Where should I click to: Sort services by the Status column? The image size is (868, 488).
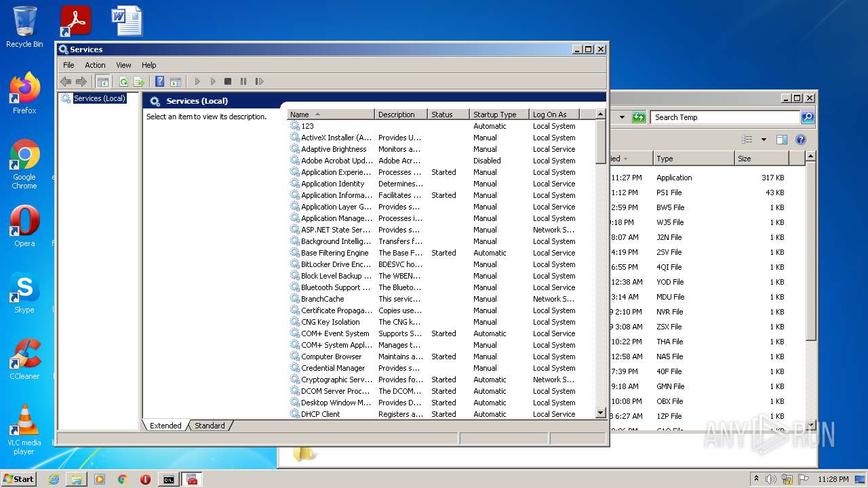click(449, 115)
